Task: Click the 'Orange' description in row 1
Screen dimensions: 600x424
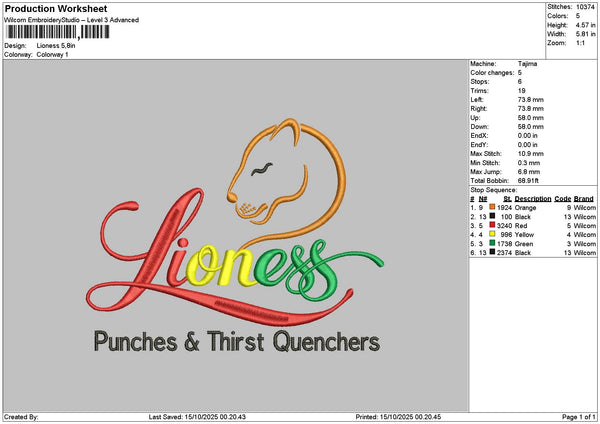Action: 525,208
